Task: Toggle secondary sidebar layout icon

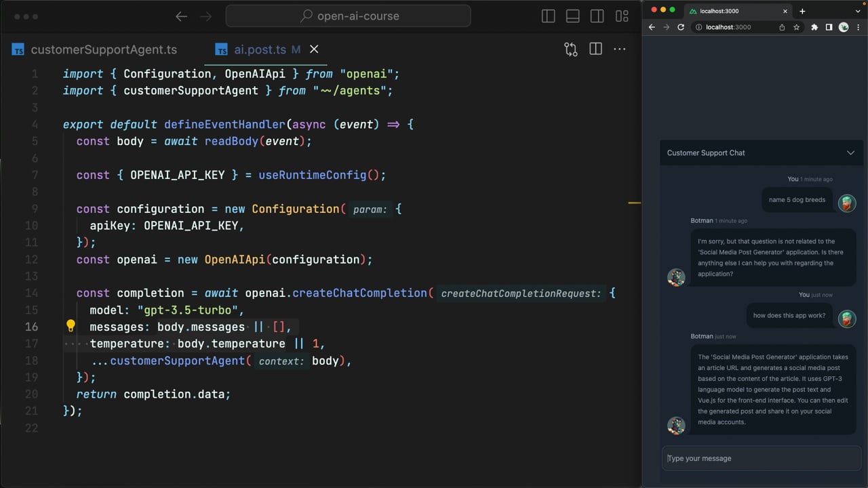Action: 597,16
